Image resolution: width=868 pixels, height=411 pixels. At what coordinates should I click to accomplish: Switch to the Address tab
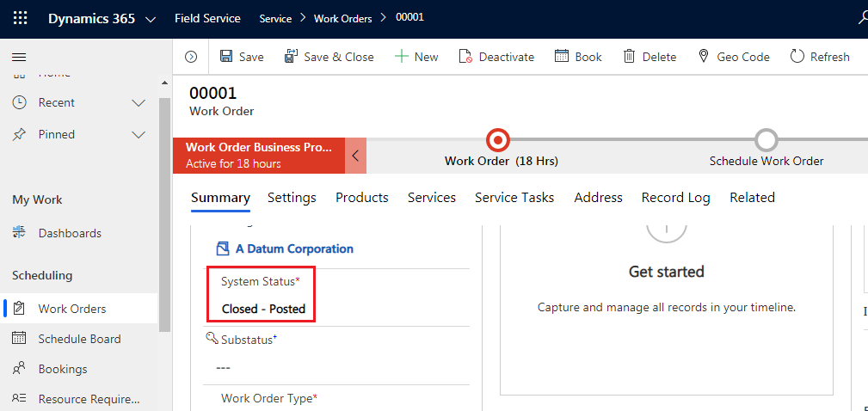coord(599,198)
